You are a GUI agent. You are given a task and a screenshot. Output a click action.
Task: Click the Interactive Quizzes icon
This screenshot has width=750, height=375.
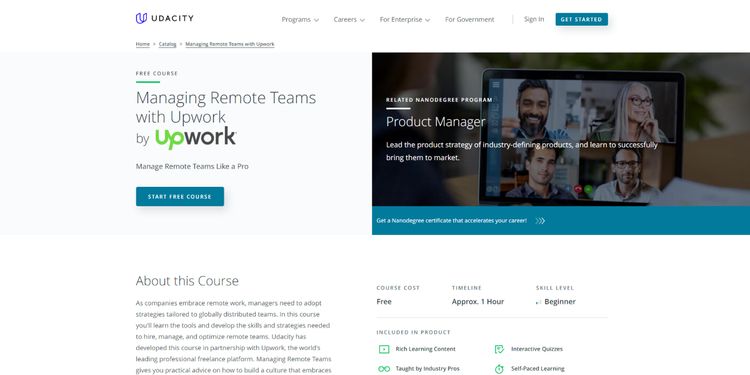tap(499, 349)
